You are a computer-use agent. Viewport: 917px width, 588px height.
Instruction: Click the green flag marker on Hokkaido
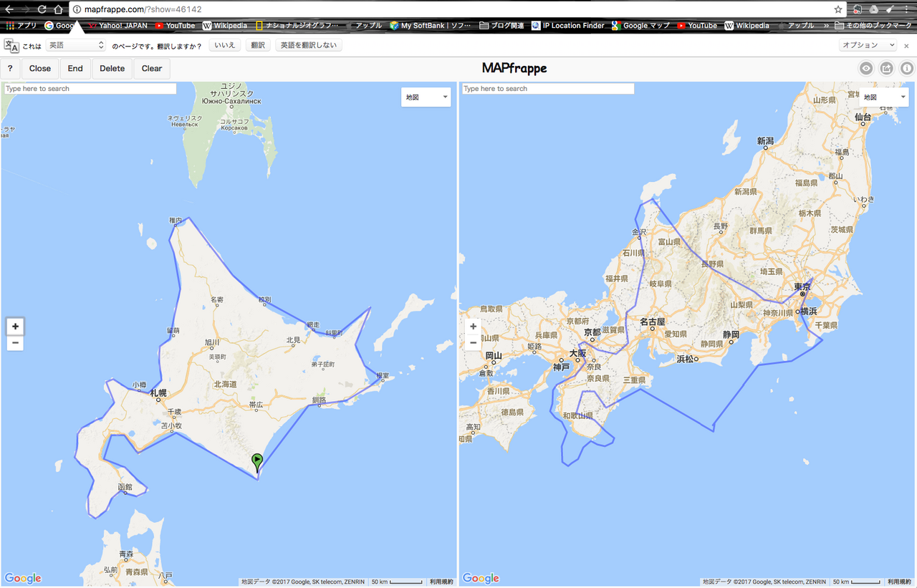tap(257, 462)
